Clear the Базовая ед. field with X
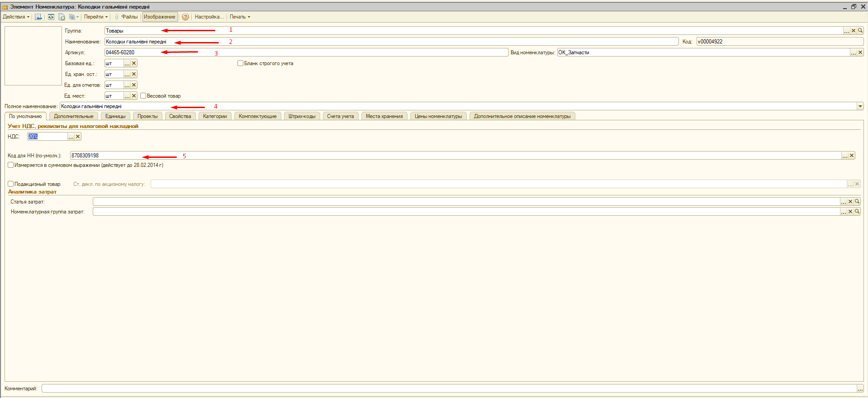The width and height of the screenshot is (868, 398). click(x=134, y=63)
